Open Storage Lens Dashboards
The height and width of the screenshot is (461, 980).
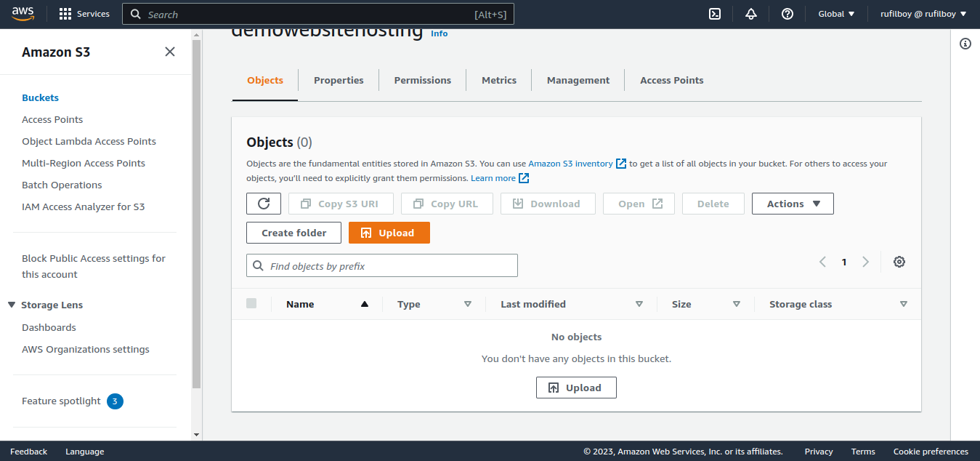(x=49, y=327)
